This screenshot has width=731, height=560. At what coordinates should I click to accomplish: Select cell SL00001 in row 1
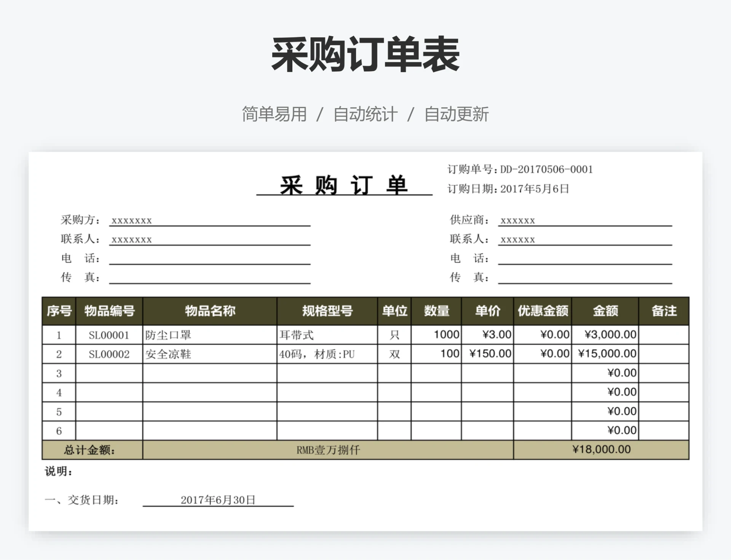point(109,335)
